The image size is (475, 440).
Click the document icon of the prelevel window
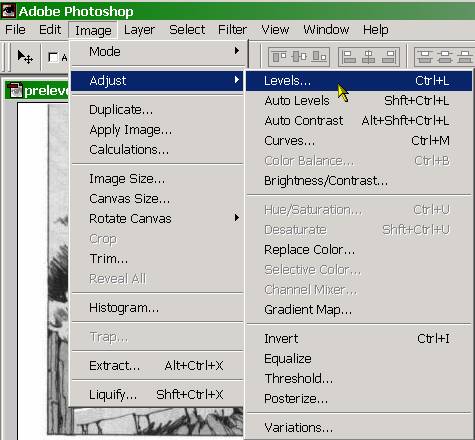(x=15, y=90)
